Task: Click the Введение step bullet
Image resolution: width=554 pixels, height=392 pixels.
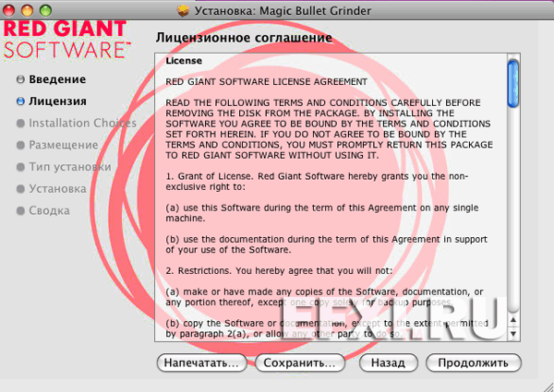Action: pos(20,79)
